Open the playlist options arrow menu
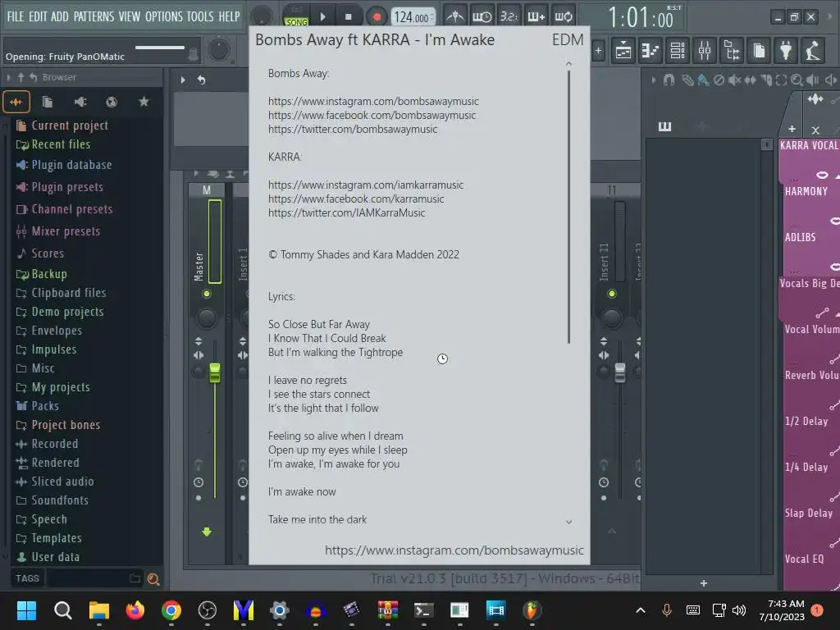This screenshot has width=840, height=630. tap(654, 80)
